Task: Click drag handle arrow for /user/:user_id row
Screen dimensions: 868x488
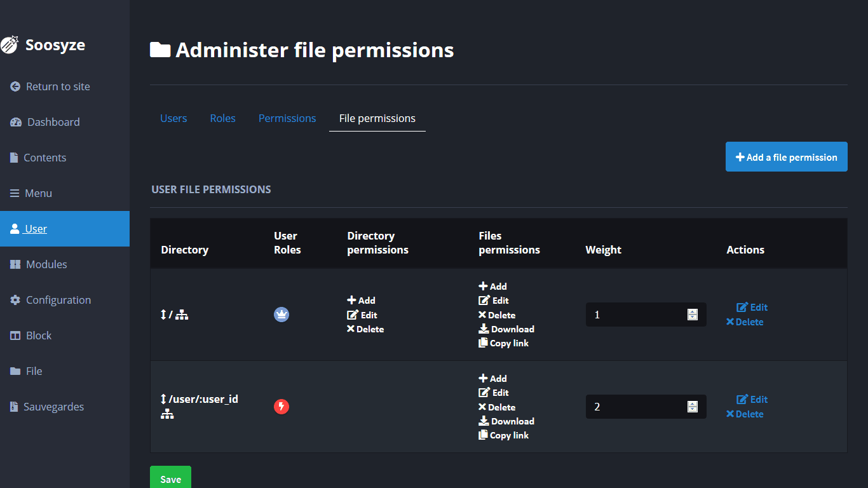Action: coord(163,399)
